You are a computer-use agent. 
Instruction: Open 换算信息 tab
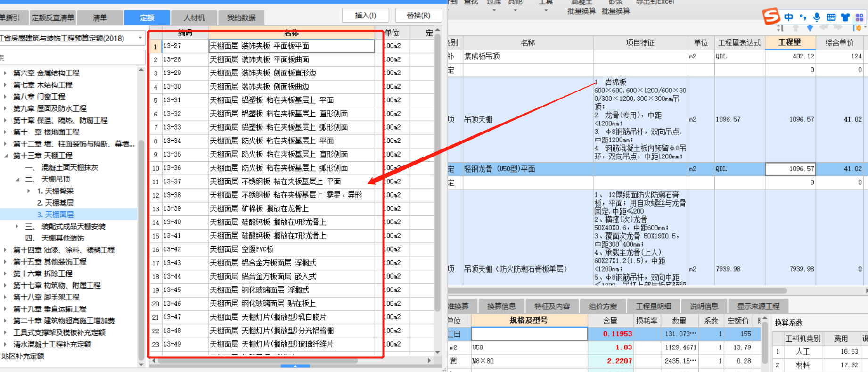click(x=501, y=306)
